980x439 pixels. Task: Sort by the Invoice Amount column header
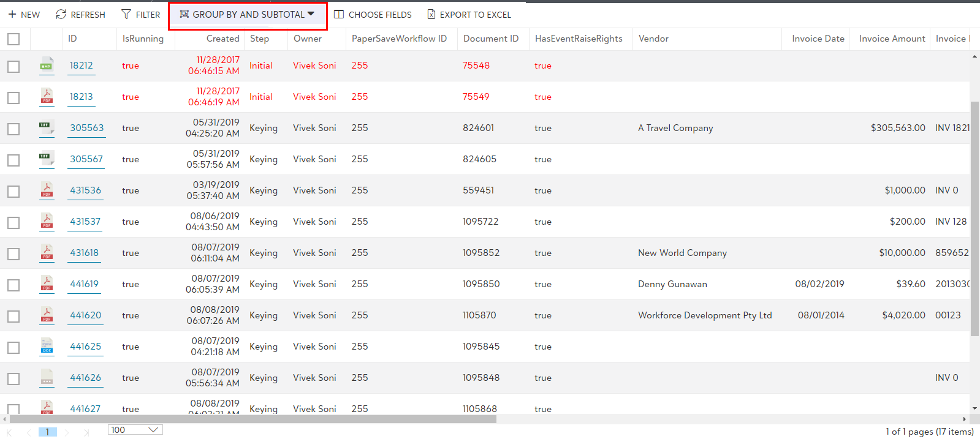pos(891,39)
